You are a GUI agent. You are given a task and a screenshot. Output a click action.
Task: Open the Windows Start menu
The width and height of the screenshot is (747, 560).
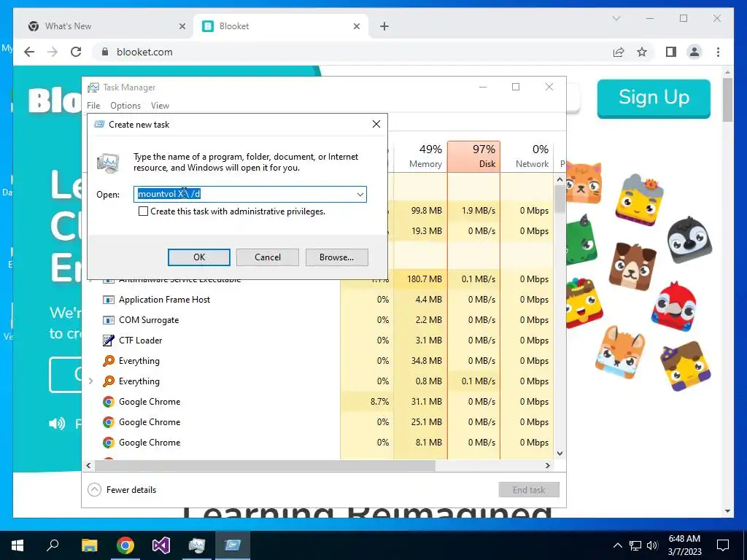click(x=18, y=545)
